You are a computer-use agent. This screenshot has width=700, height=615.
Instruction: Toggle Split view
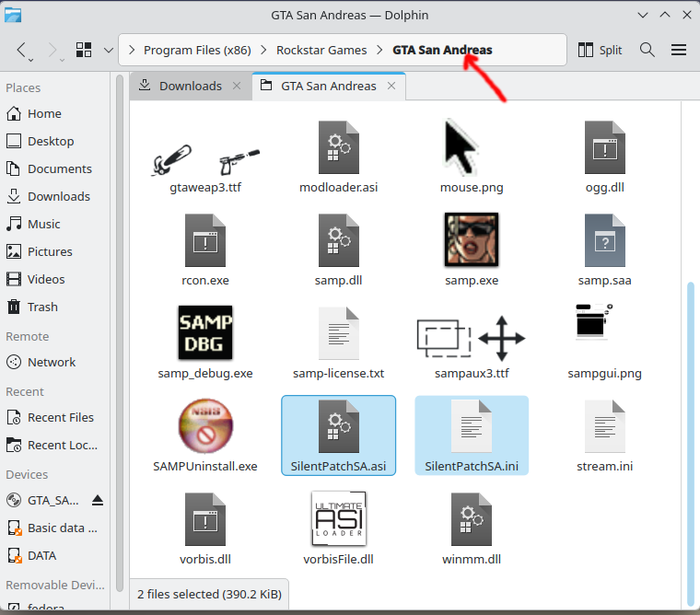point(600,50)
